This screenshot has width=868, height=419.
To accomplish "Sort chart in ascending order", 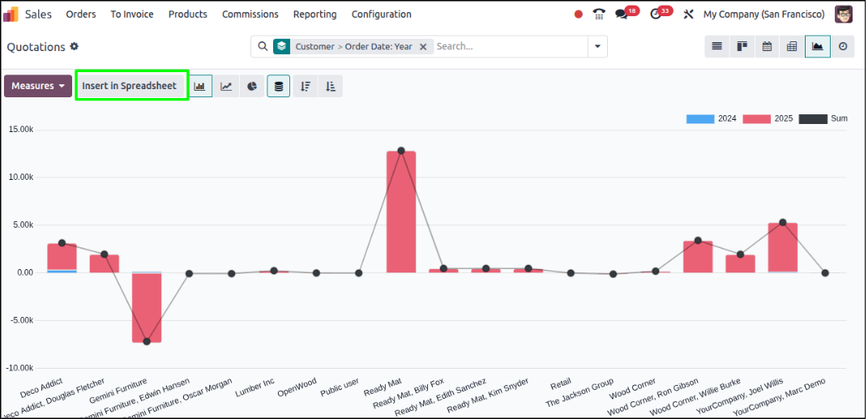I will [x=331, y=86].
